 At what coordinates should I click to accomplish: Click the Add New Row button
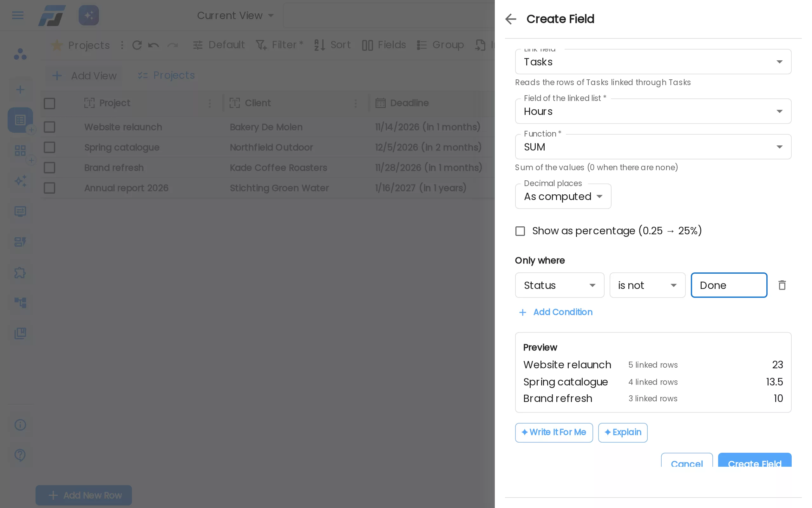pos(83,495)
